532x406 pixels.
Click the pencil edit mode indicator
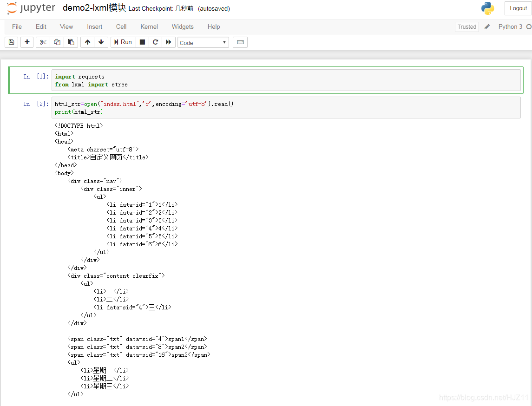(x=487, y=27)
